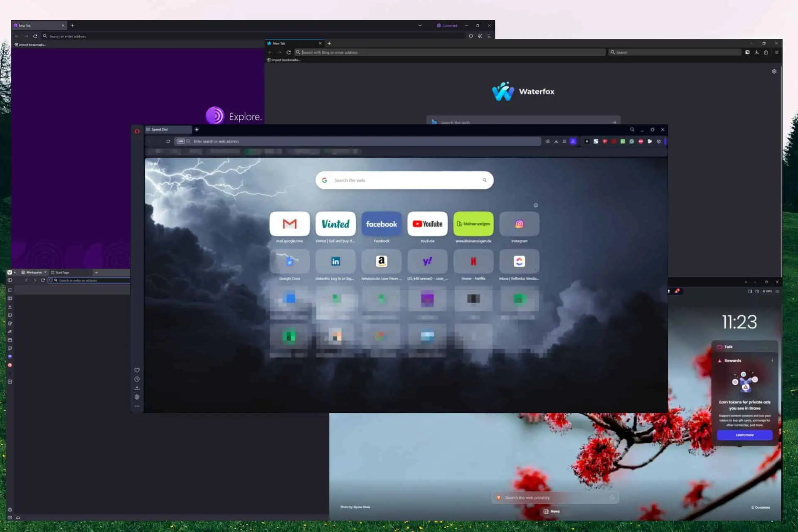Screen dimensions: 798x532
Task: Open the extensions cube icon in Opera toolbar
Action: point(659,141)
